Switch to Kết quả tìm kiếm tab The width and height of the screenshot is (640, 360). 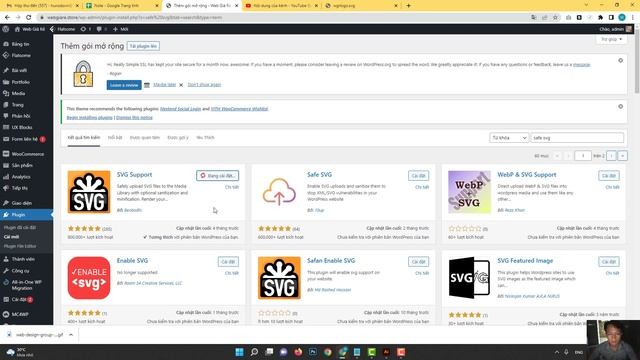click(x=84, y=138)
